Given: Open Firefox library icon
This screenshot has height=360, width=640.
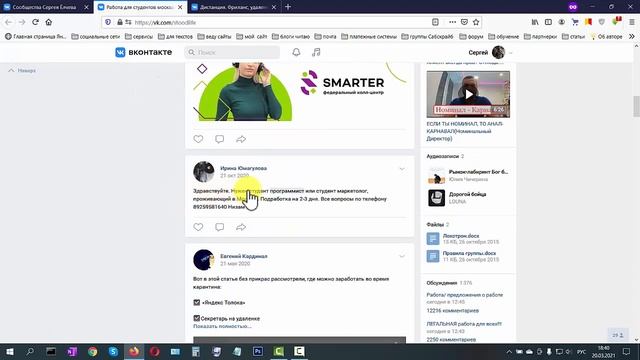Looking at the screenshot, I should coord(535,22).
